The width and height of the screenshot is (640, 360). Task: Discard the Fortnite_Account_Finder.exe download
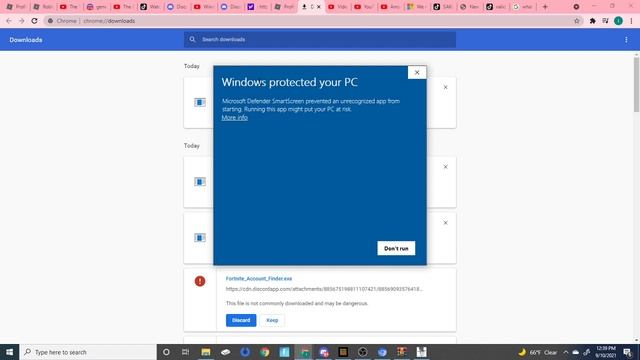241,320
